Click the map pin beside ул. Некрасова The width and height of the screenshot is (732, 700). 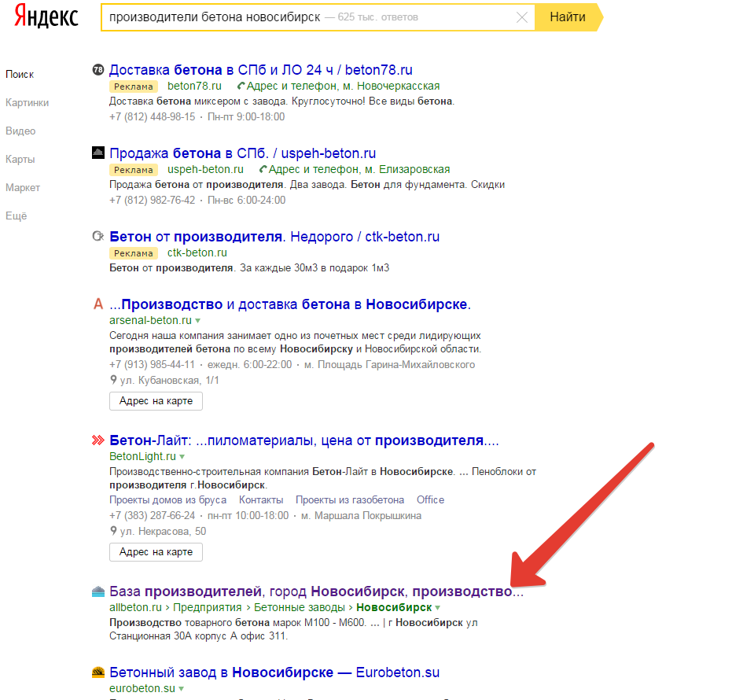pyautogui.click(x=113, y=531)
